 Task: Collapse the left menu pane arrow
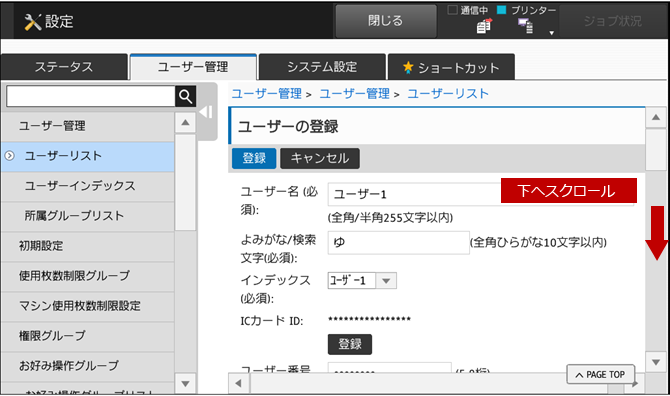tap(206, 112)
